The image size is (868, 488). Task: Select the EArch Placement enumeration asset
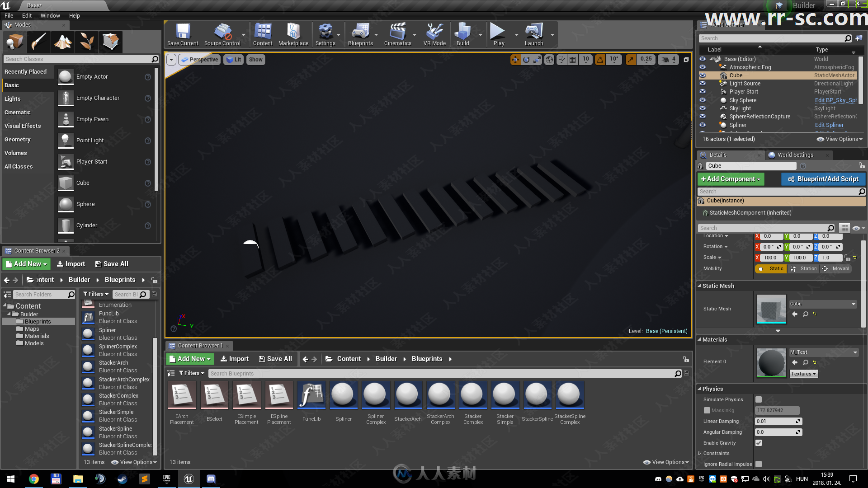pyautogui.click(x=182, y=403)
